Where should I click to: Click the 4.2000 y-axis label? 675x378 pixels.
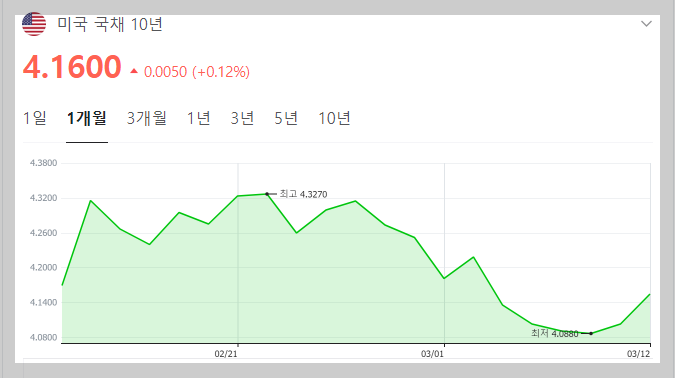[x=43, y=267]
